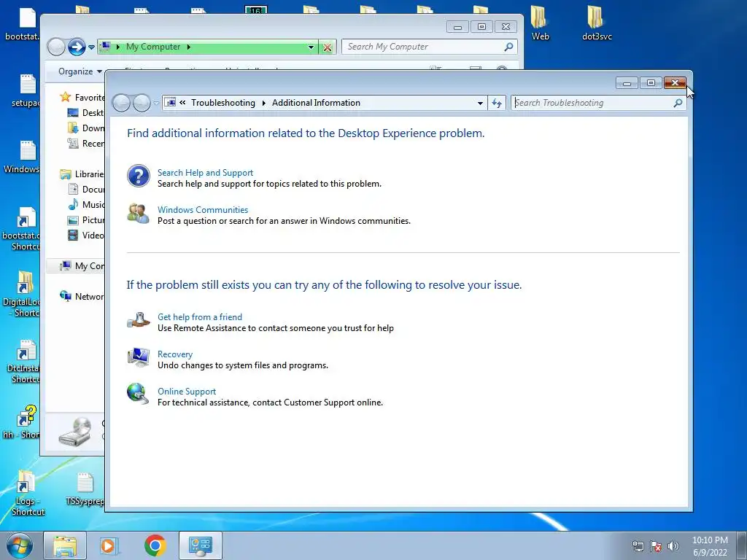This screenshot has width=747, height=560.
Task: Click the Online Support globe icon
Action: point(138,394)
